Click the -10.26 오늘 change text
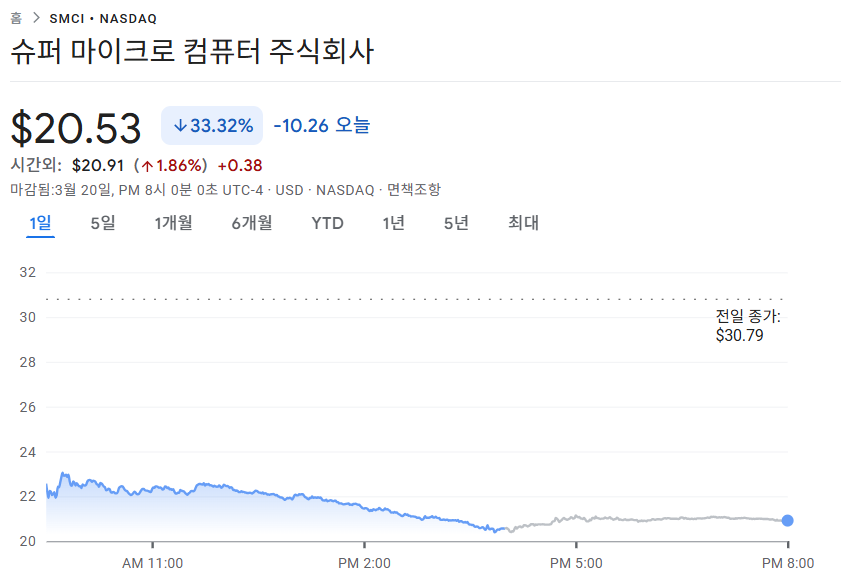Viewport: 841px width, 582px height. click(321, 126)
